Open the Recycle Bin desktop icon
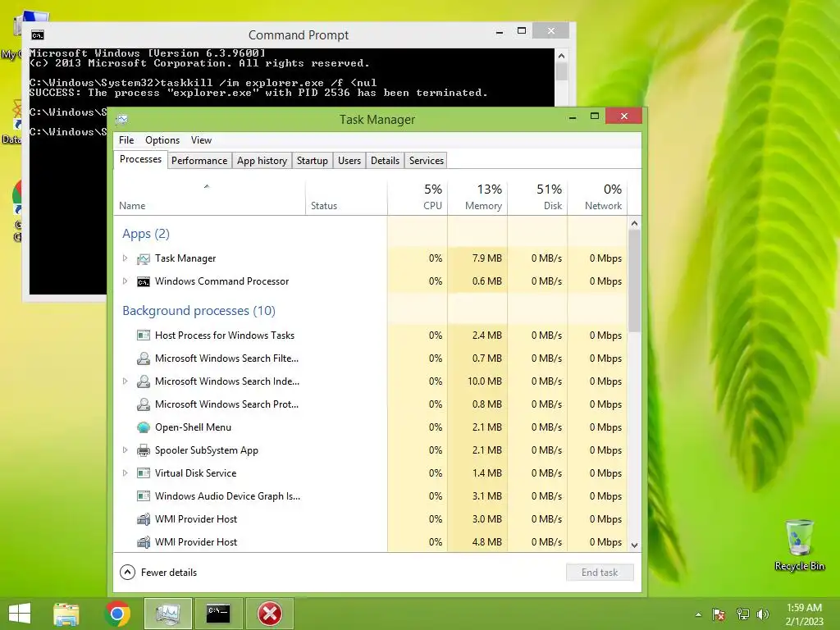 (799, 545)
